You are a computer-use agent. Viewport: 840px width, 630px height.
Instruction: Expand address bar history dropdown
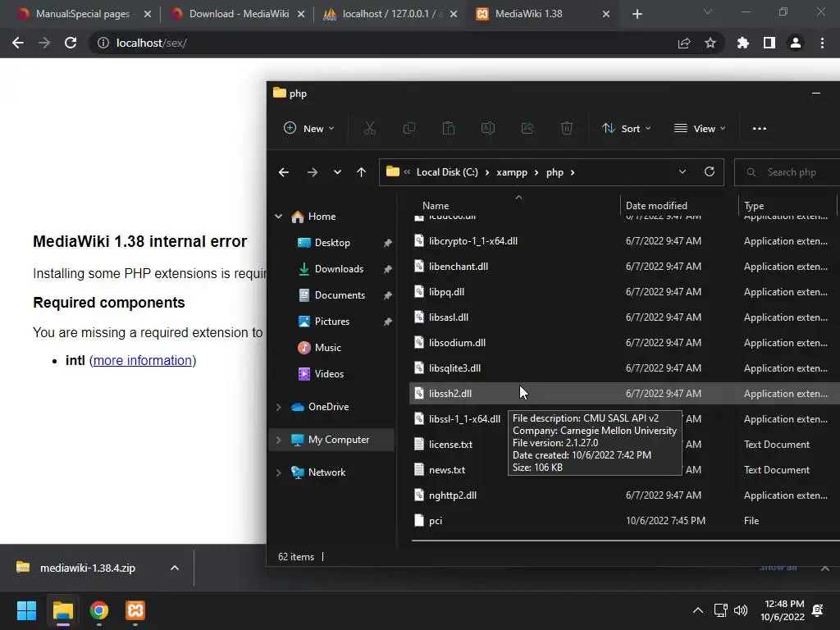pyautogui.click(x=682, y=172)
